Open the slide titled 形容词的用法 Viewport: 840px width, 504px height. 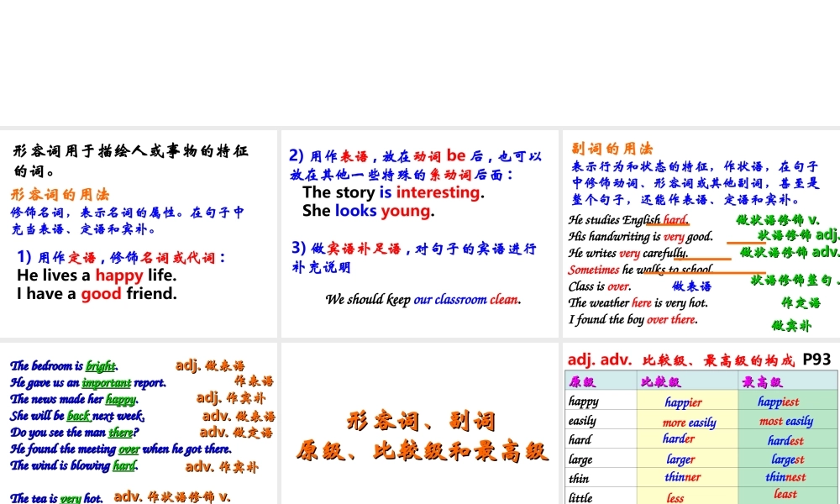(x=139, y=234)
